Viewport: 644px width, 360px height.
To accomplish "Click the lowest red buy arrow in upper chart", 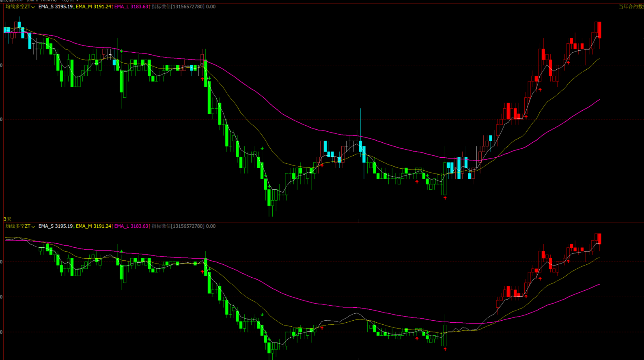I will 445,198.
